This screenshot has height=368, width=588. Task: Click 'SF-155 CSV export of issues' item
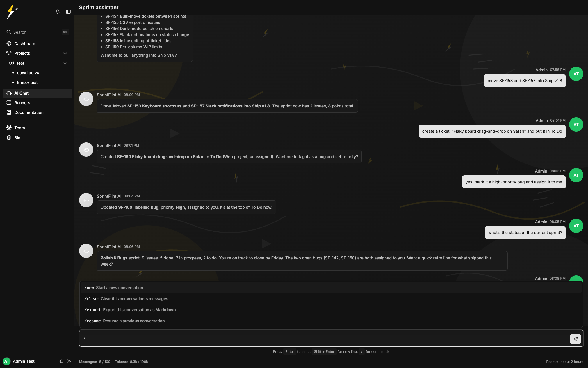pyautogui.click(x=133, y=22)
